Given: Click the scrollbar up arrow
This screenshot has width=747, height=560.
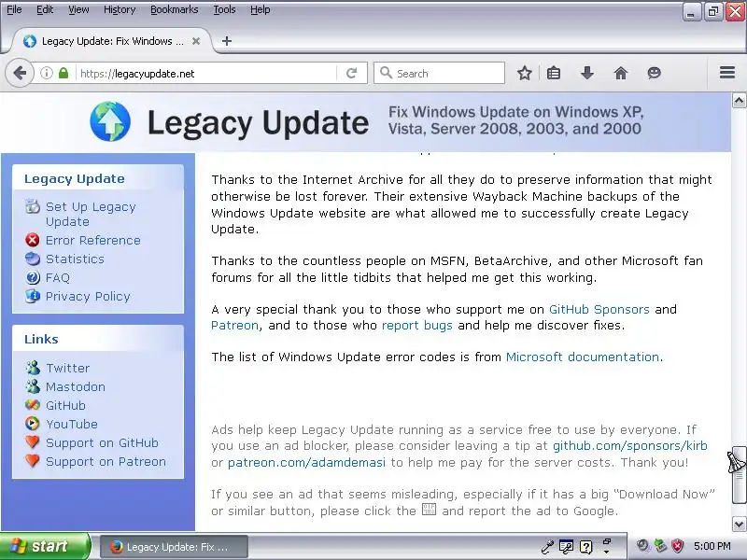Looking at the screenshot, I should pyautogui.click(x=739, y=101).
